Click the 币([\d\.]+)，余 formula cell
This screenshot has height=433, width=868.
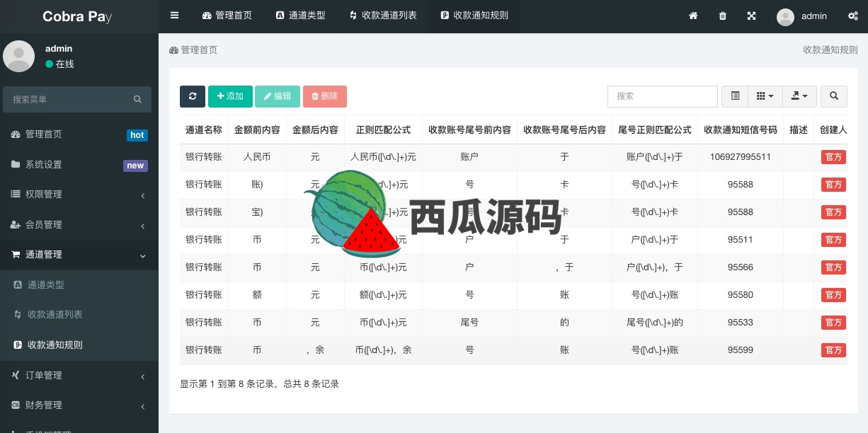[x=383, y=350]
